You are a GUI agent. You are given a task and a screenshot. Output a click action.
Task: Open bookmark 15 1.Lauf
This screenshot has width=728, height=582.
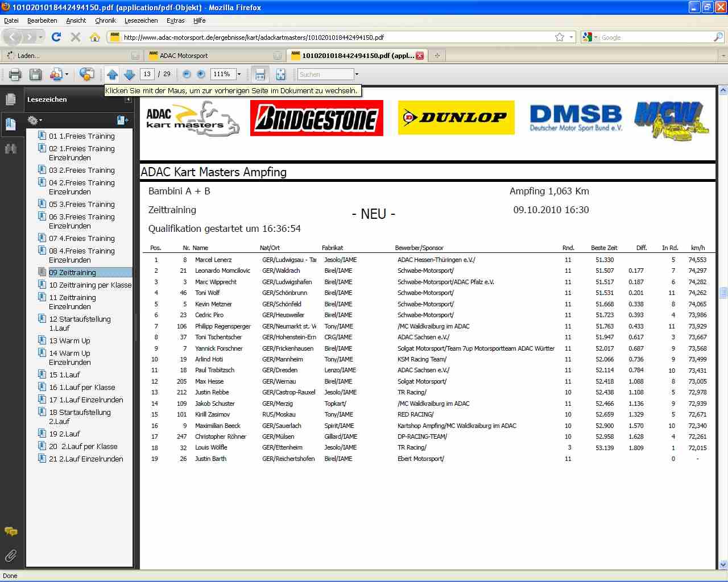tap(64, 375)
